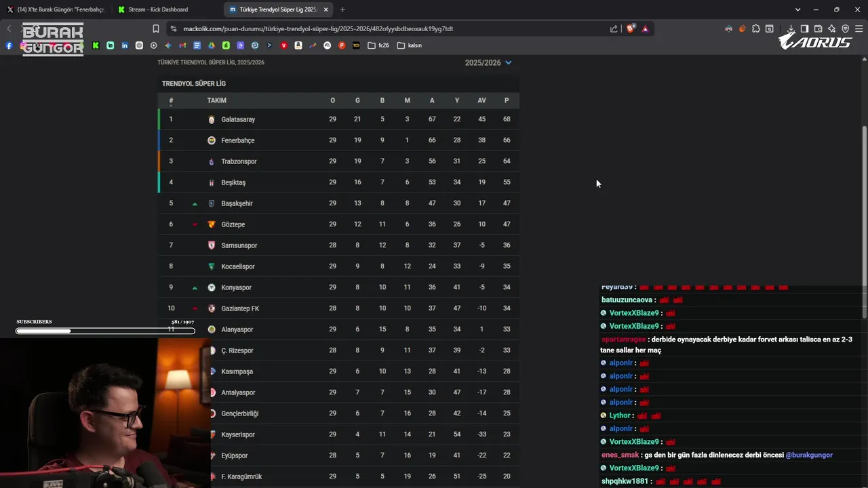868x488 pixels.
Task: Click the Trabzonspor team name link
Action: [x=239, y=161]
